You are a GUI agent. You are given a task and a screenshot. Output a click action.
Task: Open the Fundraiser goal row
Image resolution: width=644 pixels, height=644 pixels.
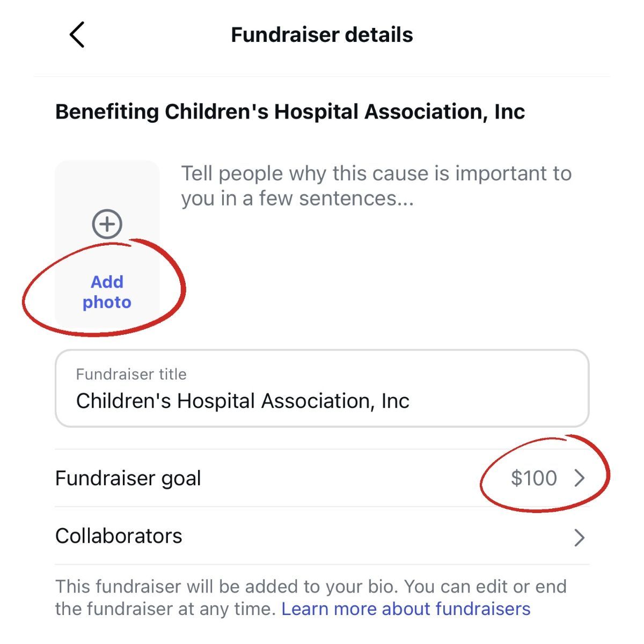coord(322,478)
